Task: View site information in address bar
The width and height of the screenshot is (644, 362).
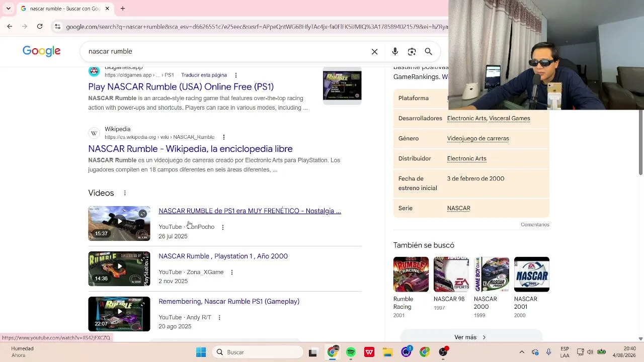Action: pos(57,27)
